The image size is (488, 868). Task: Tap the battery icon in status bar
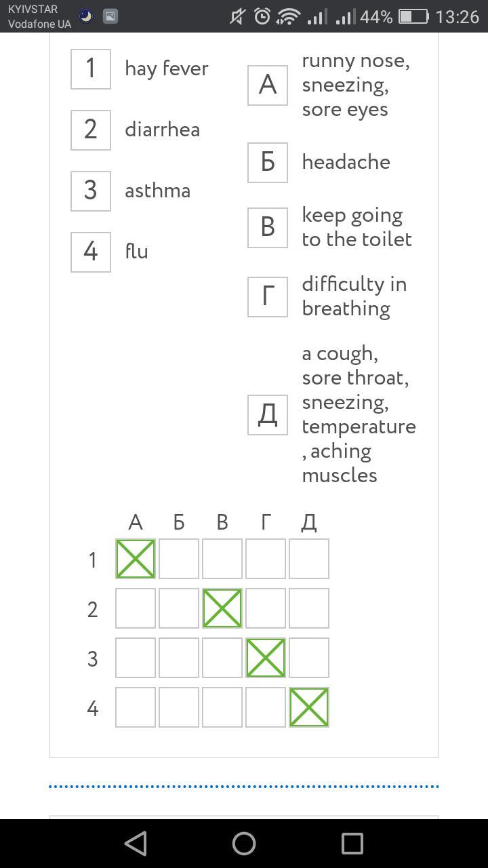click(x=413, y=16)
